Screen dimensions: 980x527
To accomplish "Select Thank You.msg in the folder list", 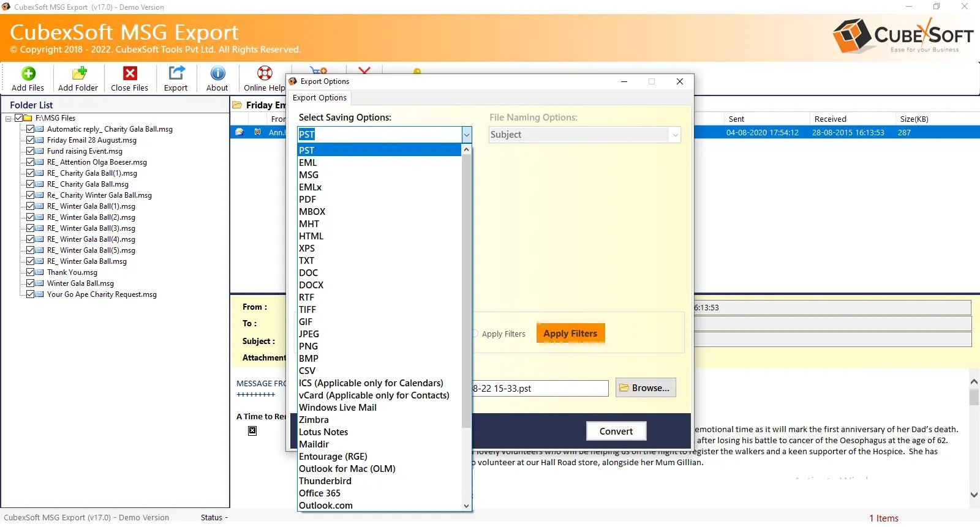I will click(x=72, y=272).
